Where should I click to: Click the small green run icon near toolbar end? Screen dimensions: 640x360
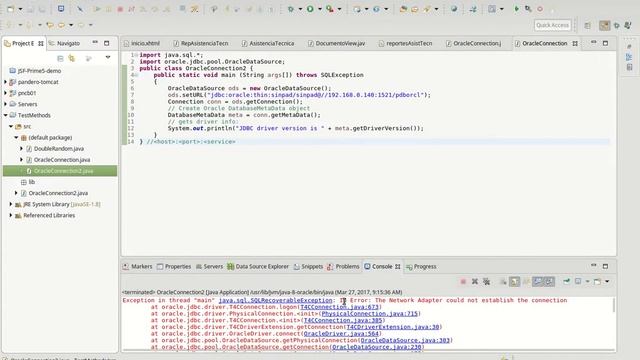[x=516, y=9]
